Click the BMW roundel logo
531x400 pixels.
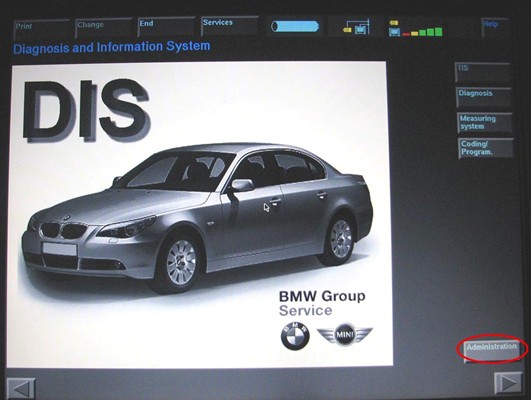click(295, 336)
